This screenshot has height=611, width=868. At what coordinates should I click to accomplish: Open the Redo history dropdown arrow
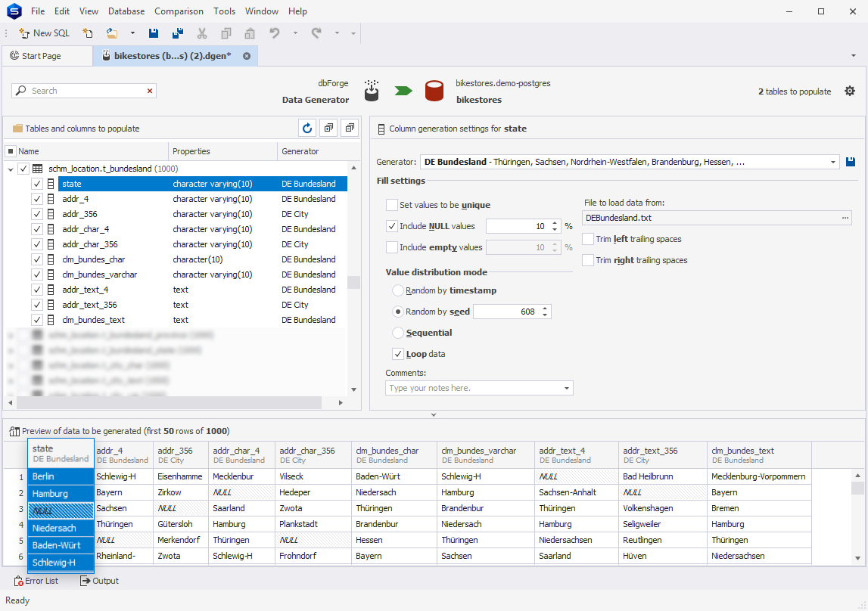tap(337, 33)
